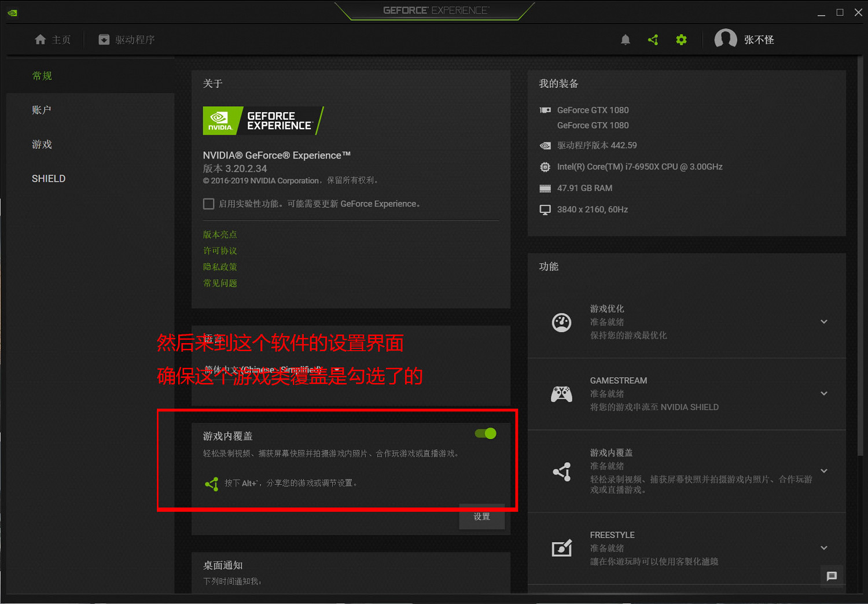Open settings via the gear icon

pos(681,39)
